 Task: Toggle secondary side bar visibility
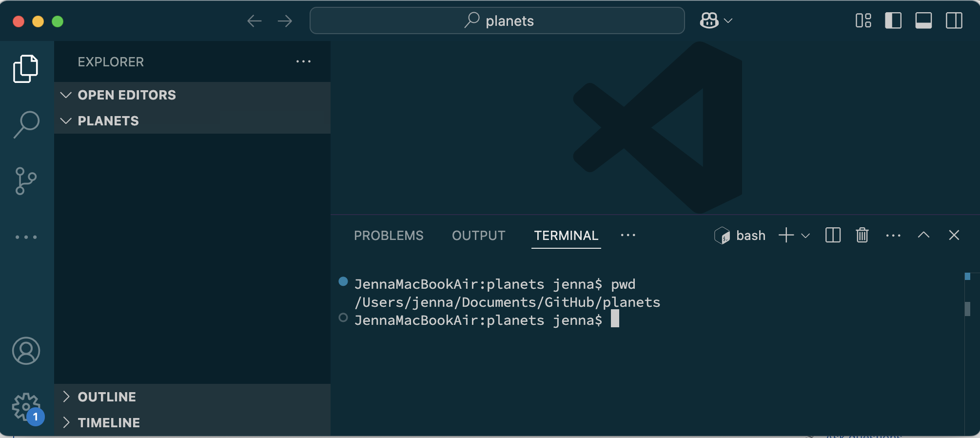coord(954,20)
